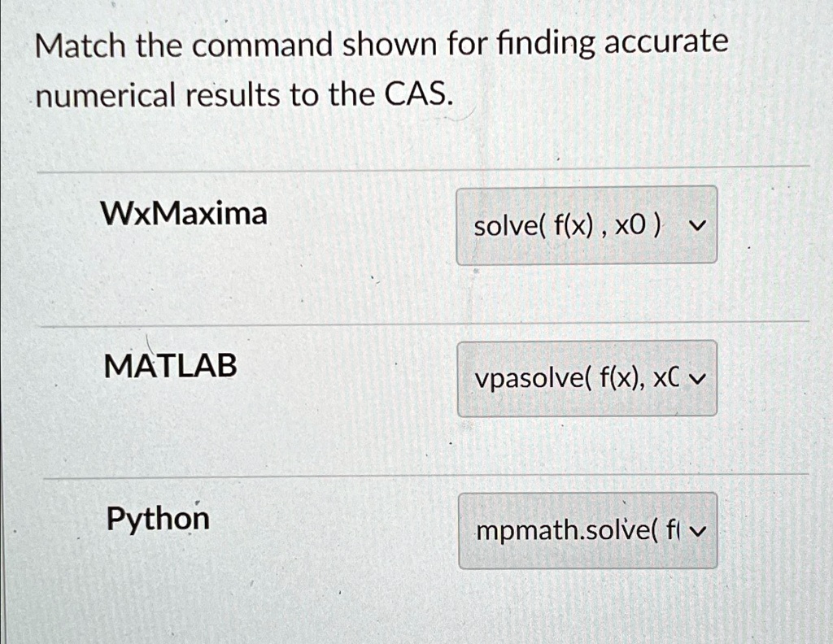Select the MATLAB label
Image resolution: width=833 pixels, height=644 pixels.
(x=169, y=366)
